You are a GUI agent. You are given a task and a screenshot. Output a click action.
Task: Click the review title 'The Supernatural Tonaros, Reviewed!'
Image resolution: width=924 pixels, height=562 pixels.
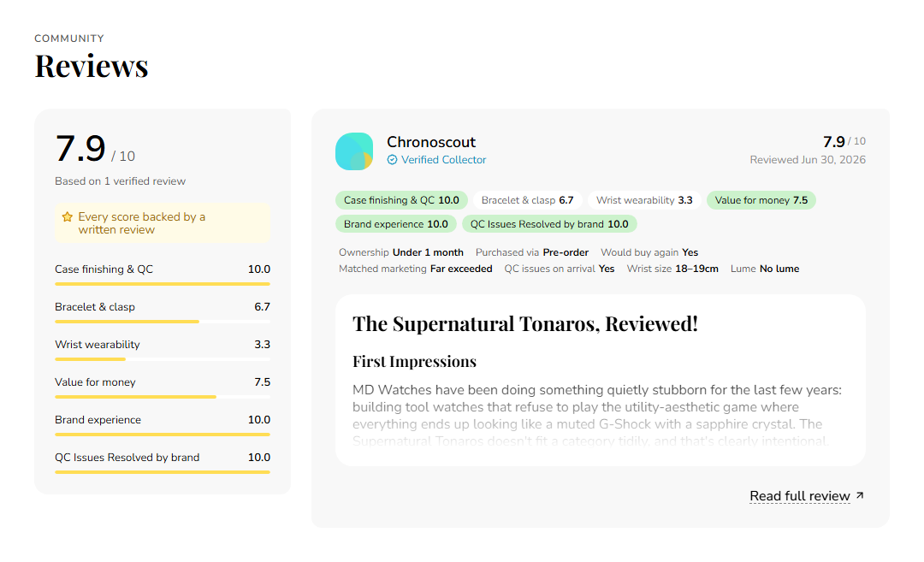(525, 324)
